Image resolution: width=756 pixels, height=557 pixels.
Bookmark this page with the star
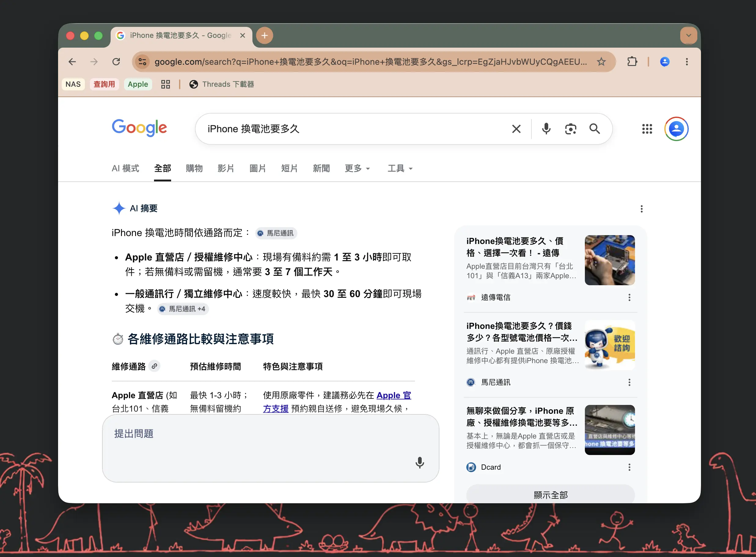click(x=601, y=62)
